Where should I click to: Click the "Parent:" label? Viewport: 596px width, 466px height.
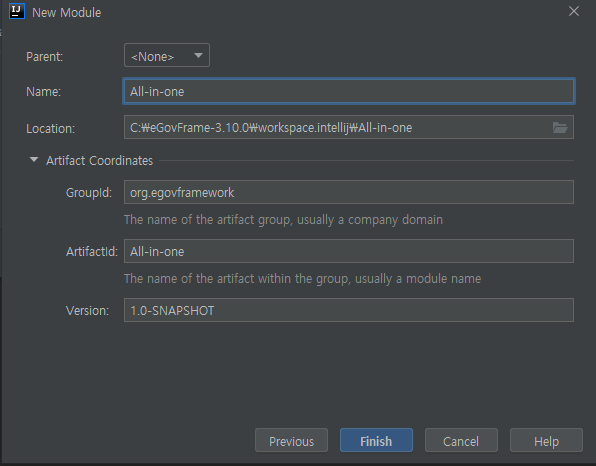[x=44, y=57]
